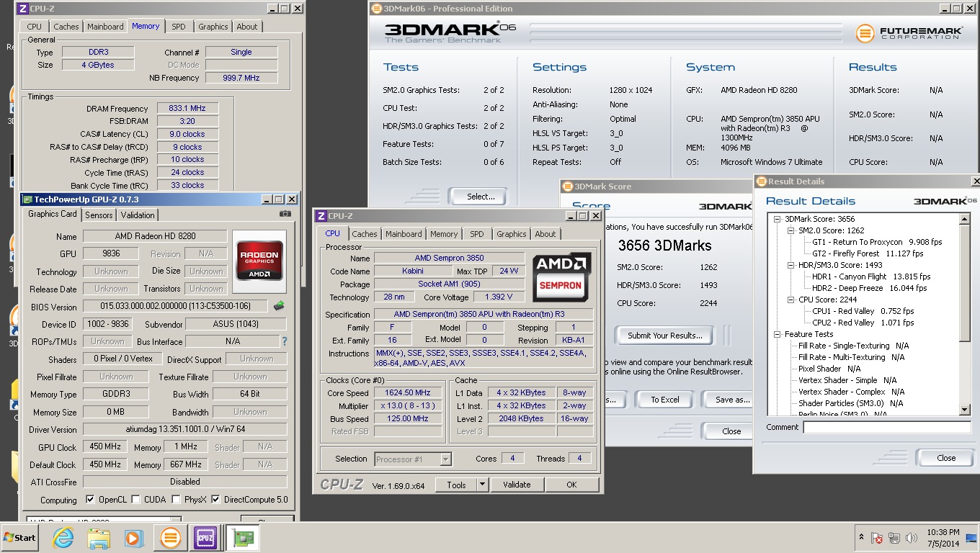Image resolution: width=980 pixels, height=553 pixels.
Task: Open the Bus Interface question mark help
Action: click(x=284, y=341)
